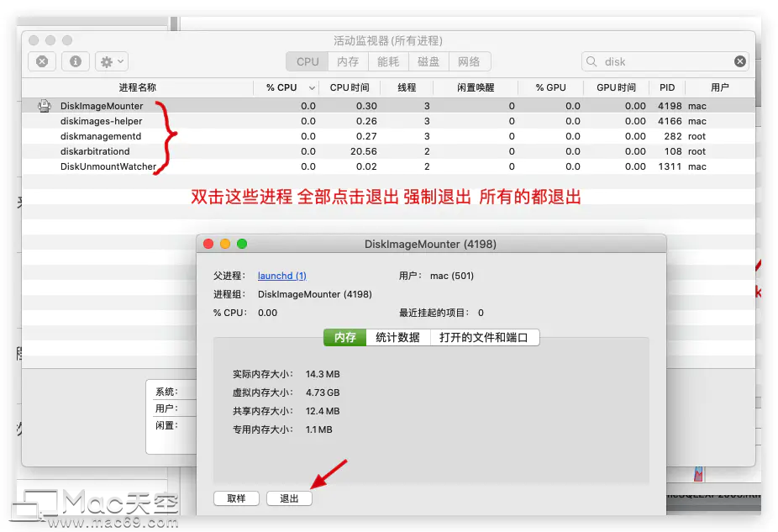Image resolution: width=778 pixels, height=532 pixels.
Task: Zoom the DiskImageMounter (4198) window
Action: [x=242, y=244]
